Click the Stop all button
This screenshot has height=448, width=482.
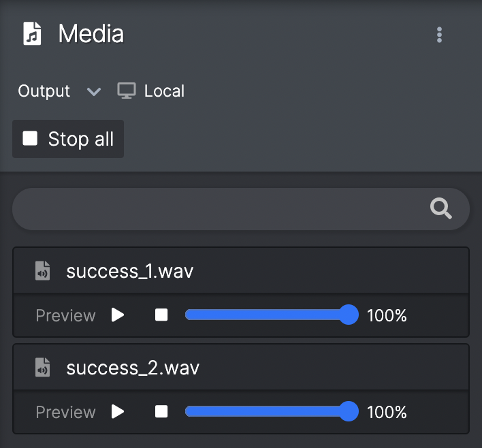(68, 139)
